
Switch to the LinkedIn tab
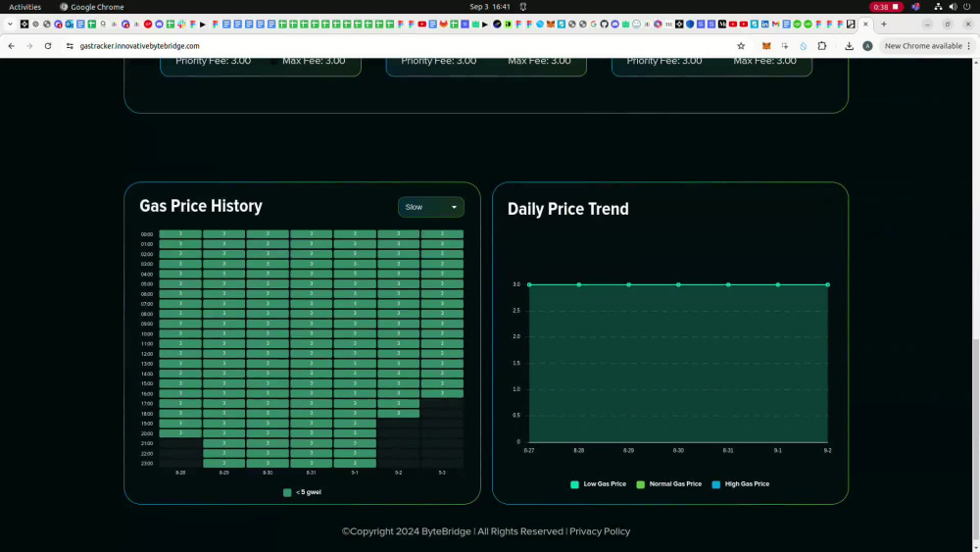pyautogui.click(x=765, y=25)
